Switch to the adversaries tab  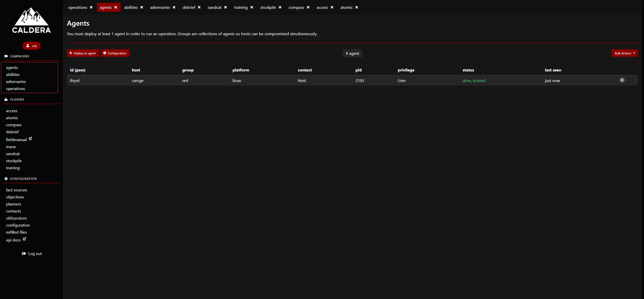pos(160,7)
